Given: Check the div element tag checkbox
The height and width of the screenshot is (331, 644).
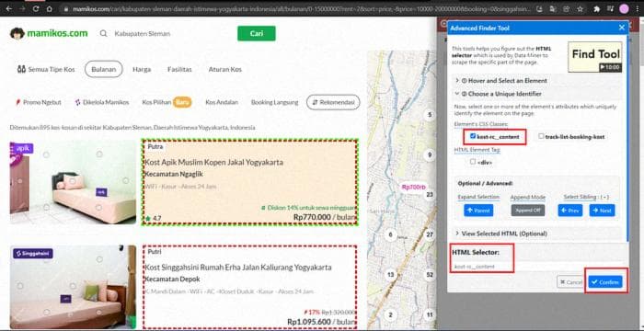Looking at the screenshot, I should pyautogui.click(x=473, y=162).
